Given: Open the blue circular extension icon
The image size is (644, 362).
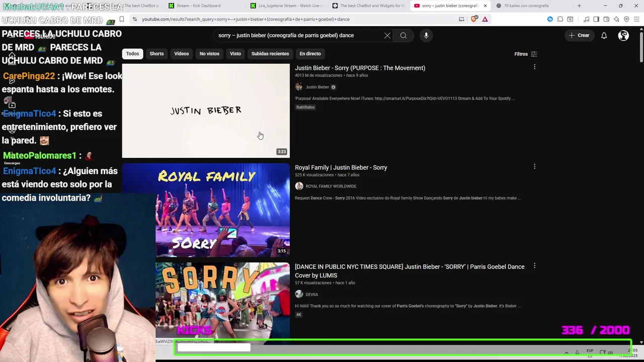Looking at the screenshot, I should (550, 19).
